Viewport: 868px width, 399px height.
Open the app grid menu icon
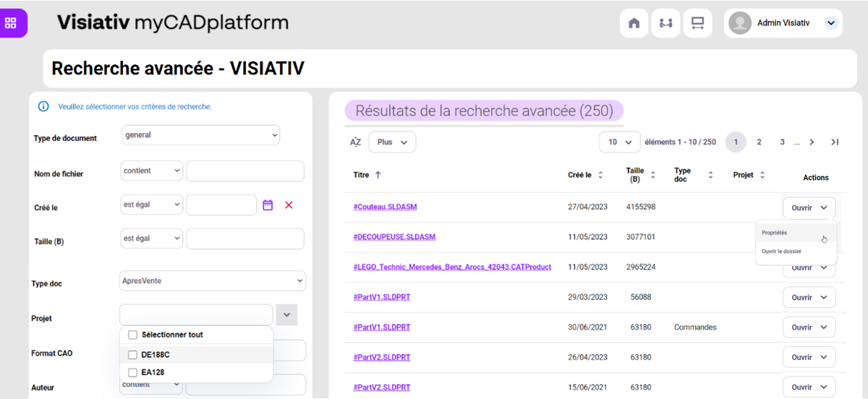coord(11,23)
